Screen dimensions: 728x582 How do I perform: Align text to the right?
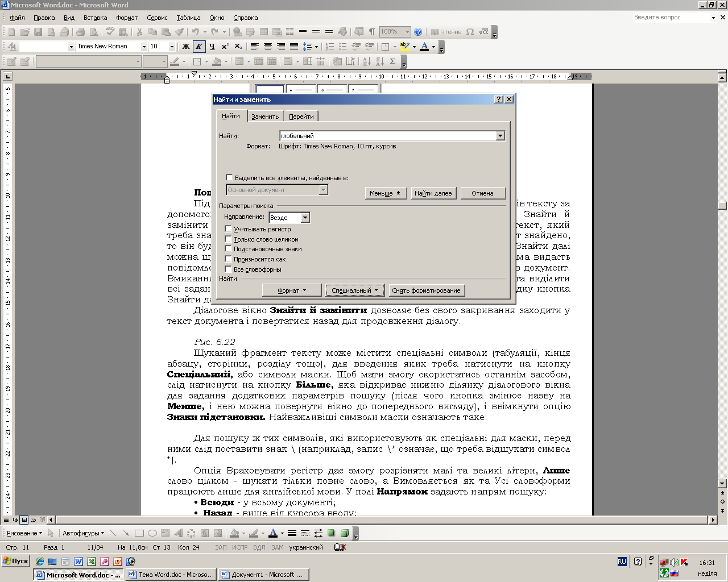click(281, 47)
